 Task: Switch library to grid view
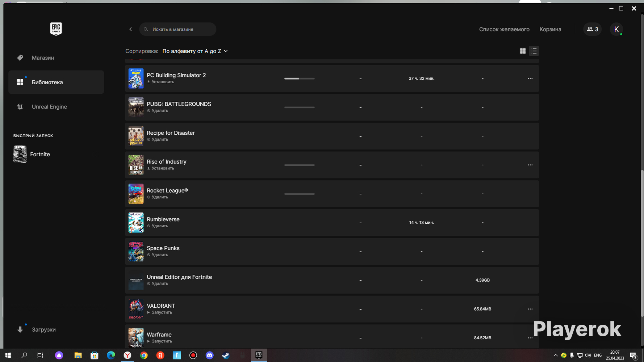pos(523,51)
